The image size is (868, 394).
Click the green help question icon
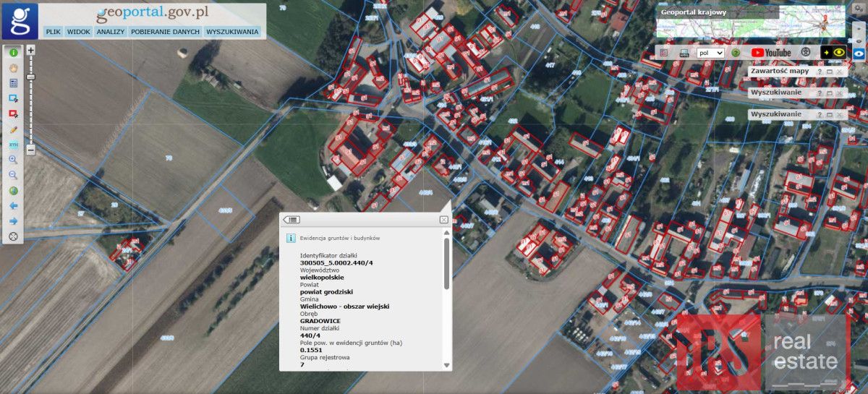[736, 53]
